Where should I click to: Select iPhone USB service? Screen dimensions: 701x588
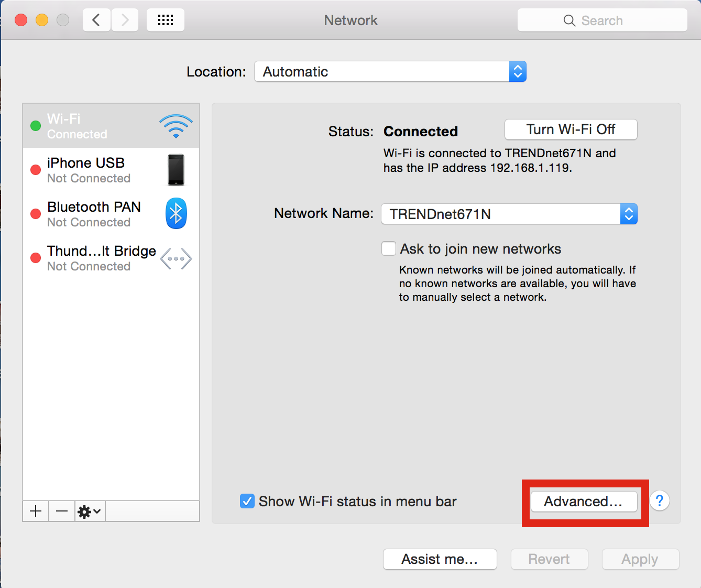point(111,170)
